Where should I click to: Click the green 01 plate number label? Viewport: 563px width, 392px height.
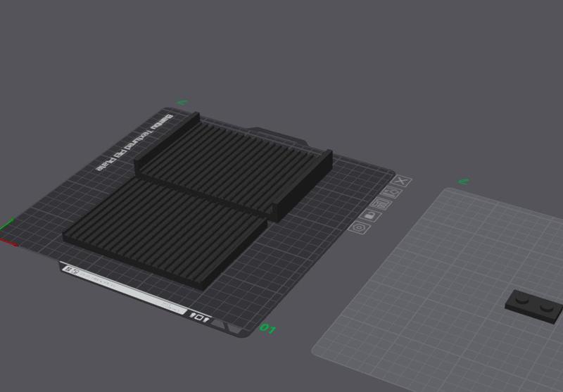pyautogui.click(x=267, y=328)
